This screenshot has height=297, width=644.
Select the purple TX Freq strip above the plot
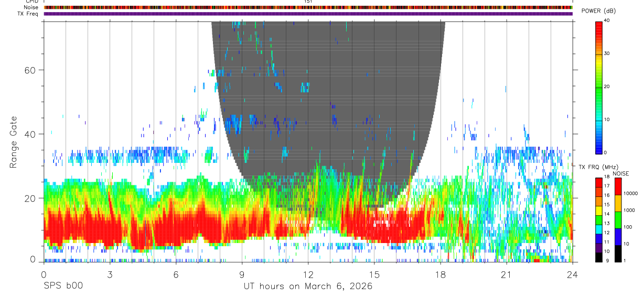click(308, 14)
